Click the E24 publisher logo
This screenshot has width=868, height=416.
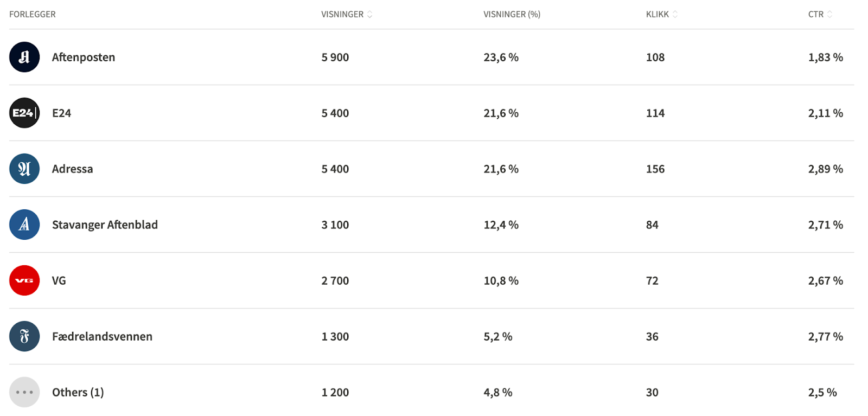[24, 113]
